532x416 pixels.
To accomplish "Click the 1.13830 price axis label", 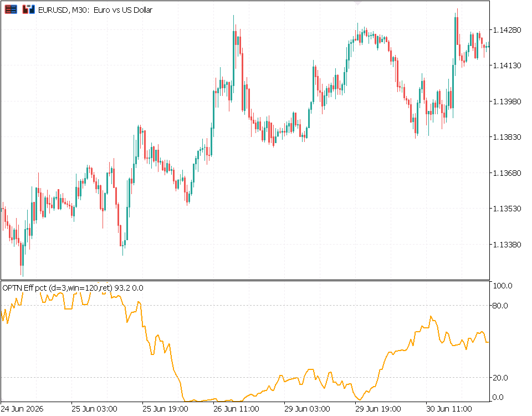I will point(507,137).
